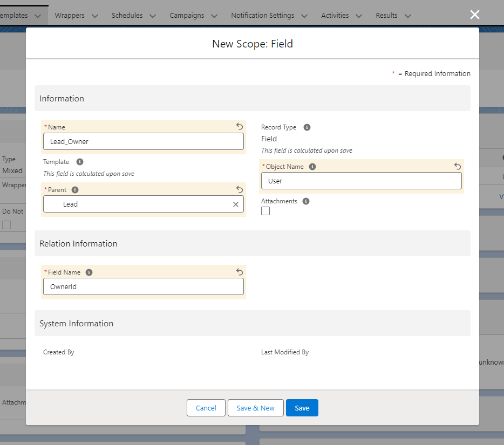Close the New Scope dialog window

[x=474, y=15]
